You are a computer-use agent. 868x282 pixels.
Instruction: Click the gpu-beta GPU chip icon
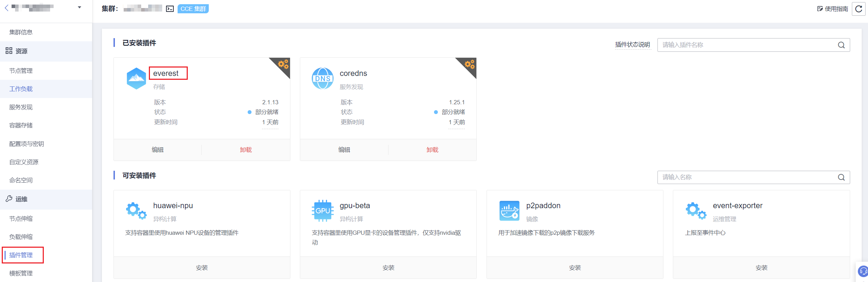[x=323, y=211]
